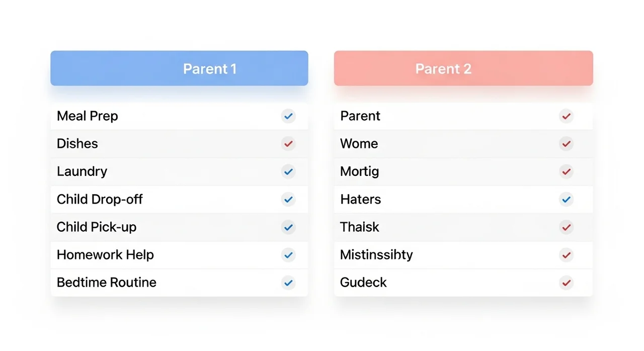This screenshot has width=644, height=351.
Task: Click the blue Haters checkmark
Action: coord(566,200)
